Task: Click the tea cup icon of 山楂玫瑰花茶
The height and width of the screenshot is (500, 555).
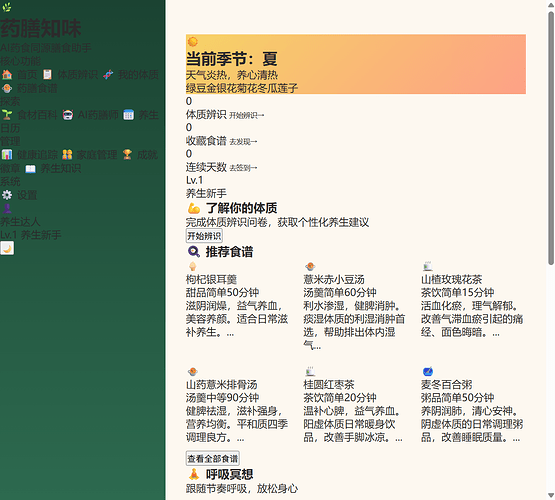Action: [428, 266]
